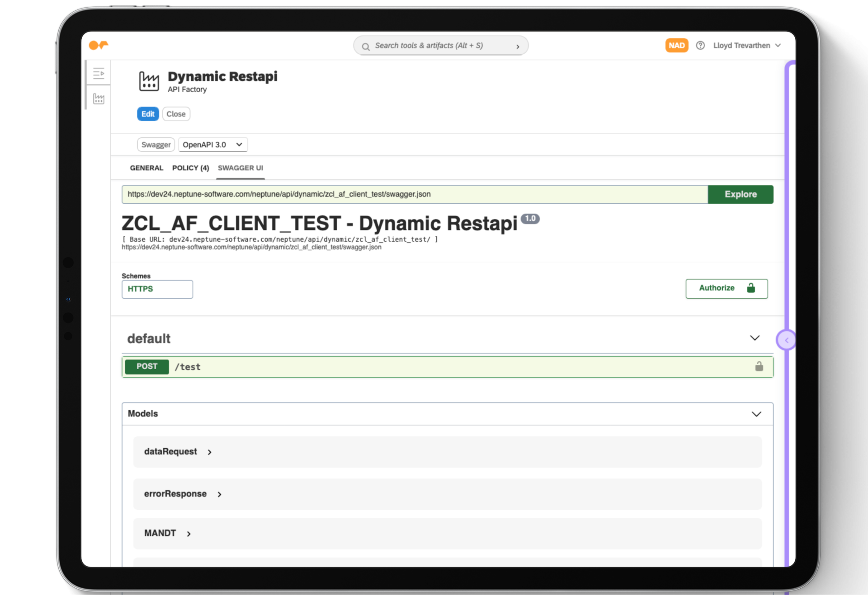
Task: Click the lock icon on POST /test
Action: tap(759, 366)
